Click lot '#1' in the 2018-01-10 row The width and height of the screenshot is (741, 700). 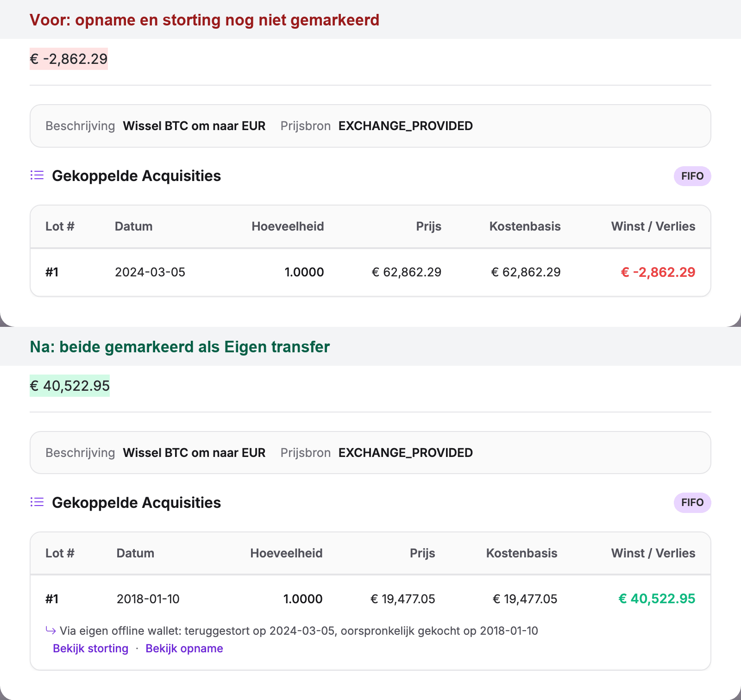pyautogui.click(x=52, y=599)
